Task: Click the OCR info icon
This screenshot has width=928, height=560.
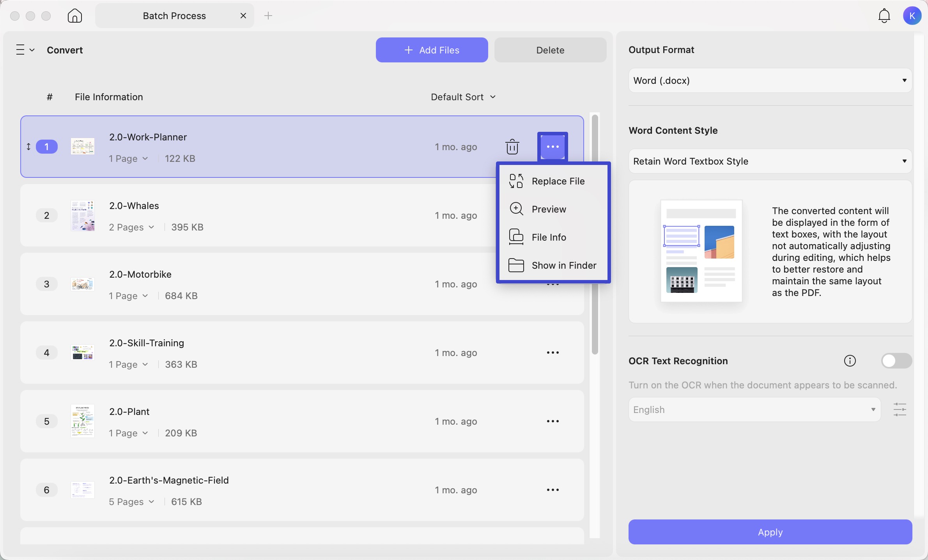Action: coord(850,361)
